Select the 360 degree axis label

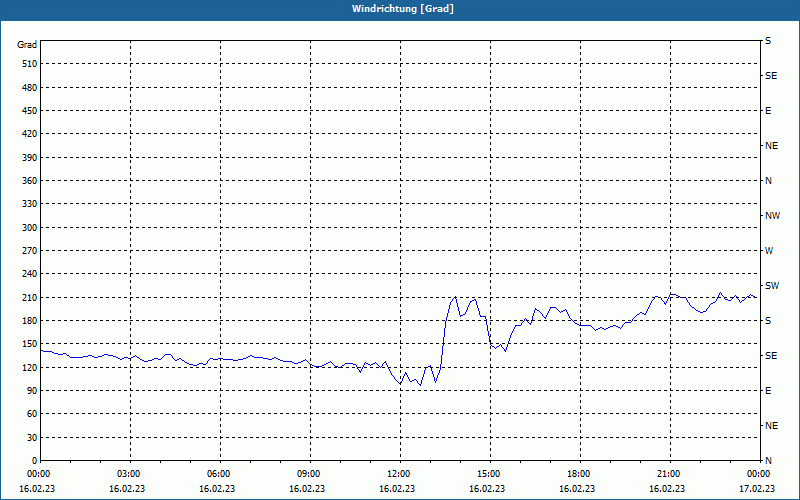click(x=30, y=181)
